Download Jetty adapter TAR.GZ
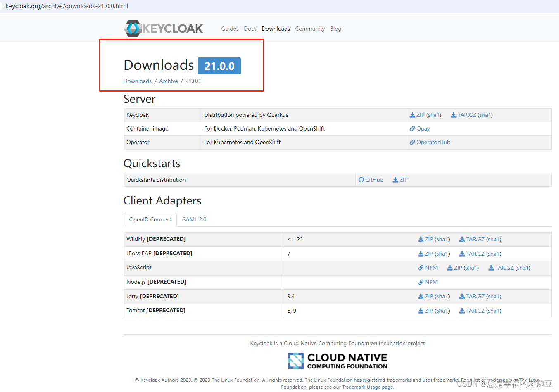The height and width of the screenshot is (392, 559). (472, 296)
